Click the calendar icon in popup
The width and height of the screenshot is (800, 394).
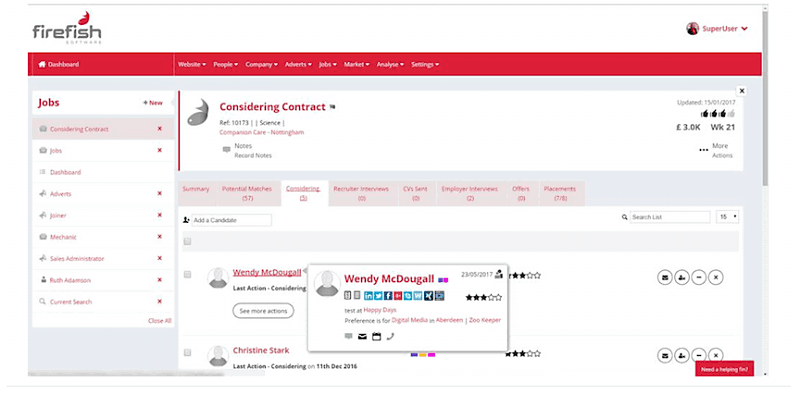(377, 337)
